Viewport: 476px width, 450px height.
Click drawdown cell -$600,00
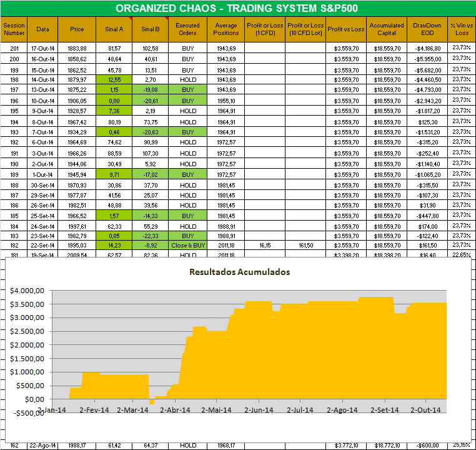tap(427, 446)
